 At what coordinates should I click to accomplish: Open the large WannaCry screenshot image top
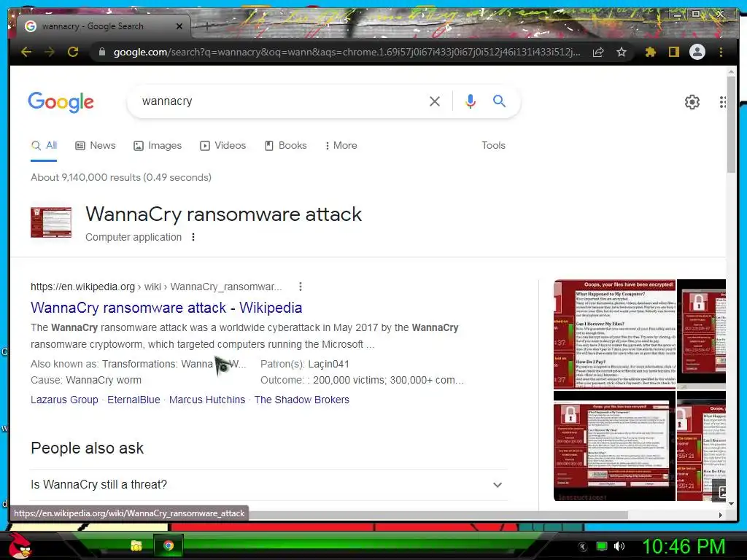tap(614, 334)
